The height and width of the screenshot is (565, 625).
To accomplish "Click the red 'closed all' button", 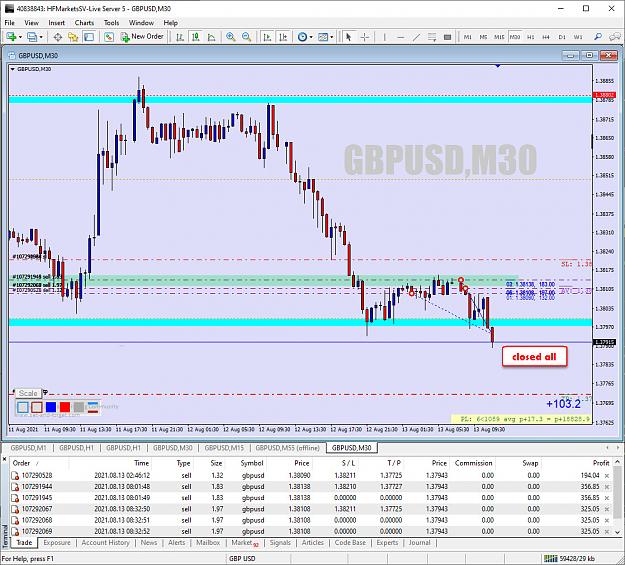I will click(x=534, y=356).
